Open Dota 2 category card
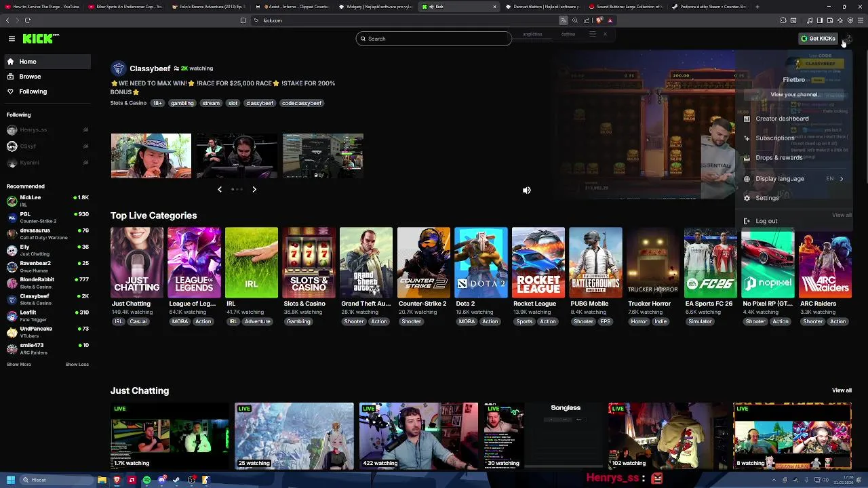The width and height of the screenshot is (868, 488). pos(481,263)
